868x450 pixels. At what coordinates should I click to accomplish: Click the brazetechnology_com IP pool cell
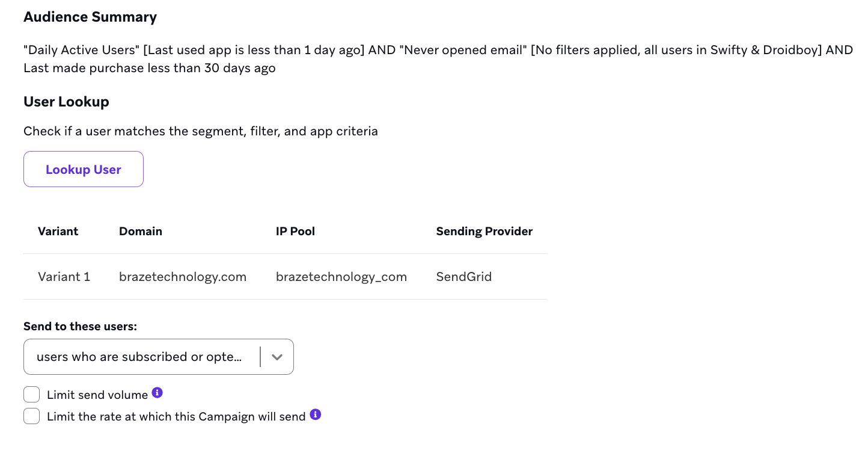341,277
